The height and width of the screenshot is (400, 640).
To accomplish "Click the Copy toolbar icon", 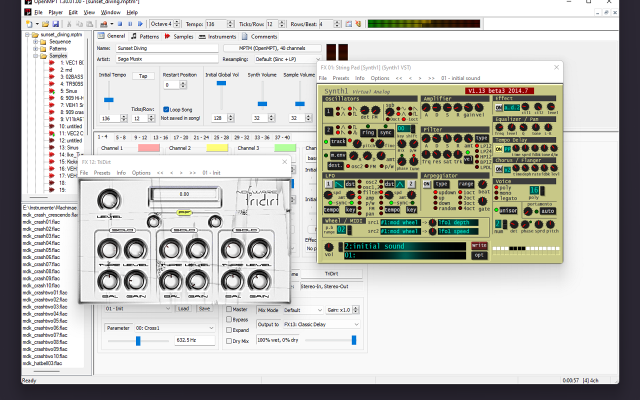I will 80,24.
